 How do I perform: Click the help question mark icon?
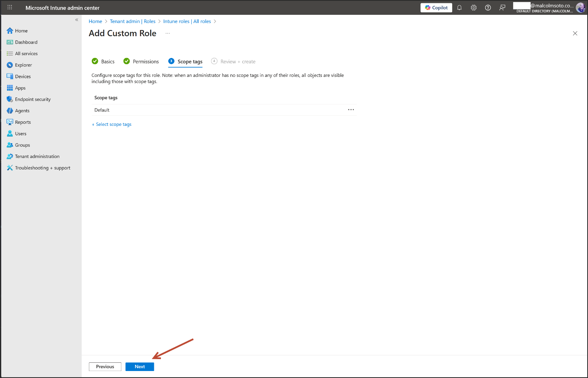[x=488, y=8]
